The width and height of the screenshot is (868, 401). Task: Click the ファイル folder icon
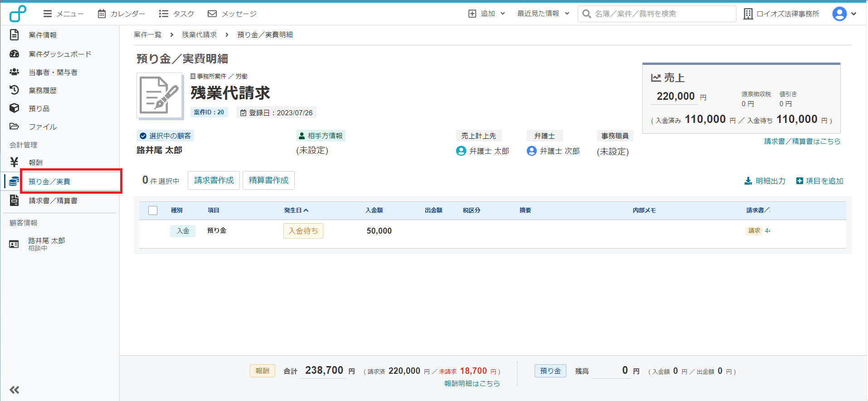(x=15, y=126)
